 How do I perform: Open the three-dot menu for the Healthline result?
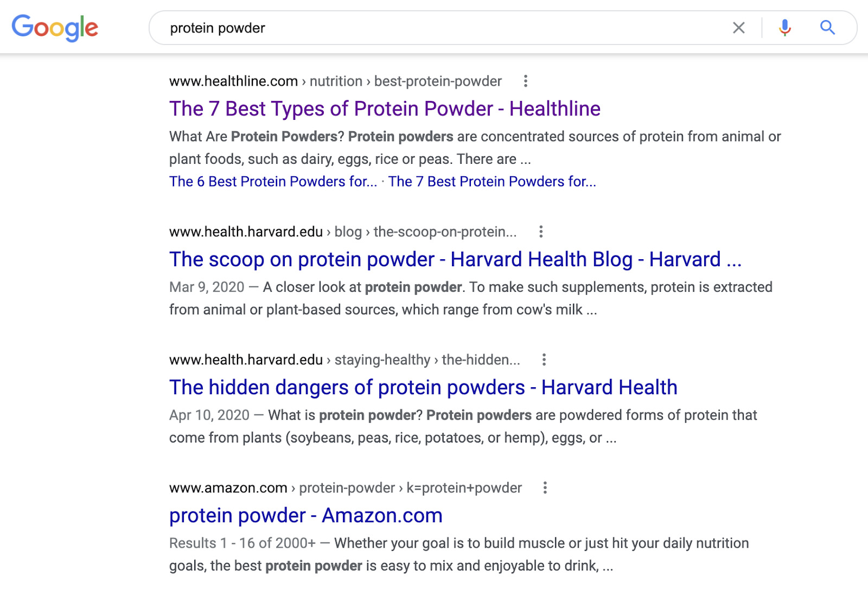pyautogui.click(x=525, y=81)
